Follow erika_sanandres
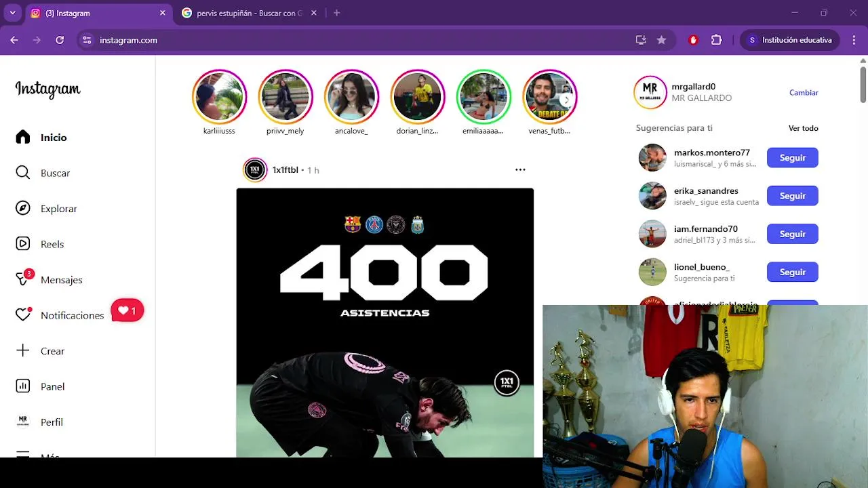 click(x=792, y=196)
